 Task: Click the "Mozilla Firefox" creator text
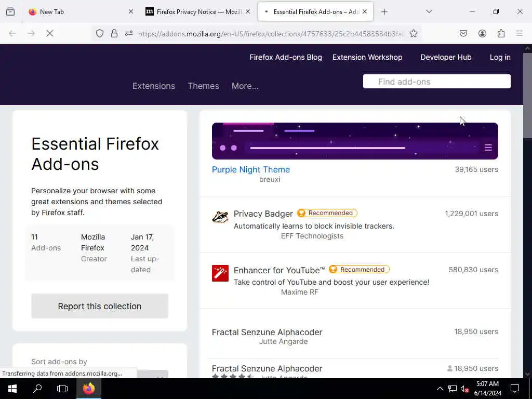pyautogui.click(x=93, y=242)
